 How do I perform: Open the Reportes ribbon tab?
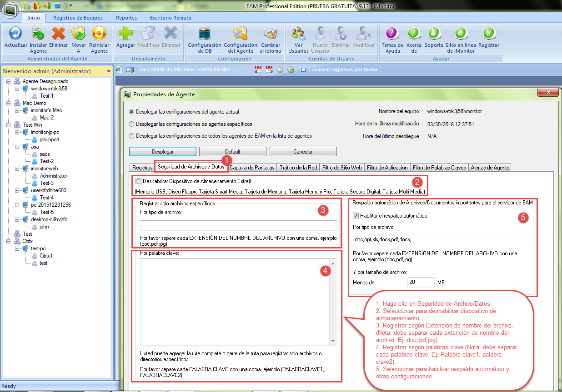tap(126, 18)
